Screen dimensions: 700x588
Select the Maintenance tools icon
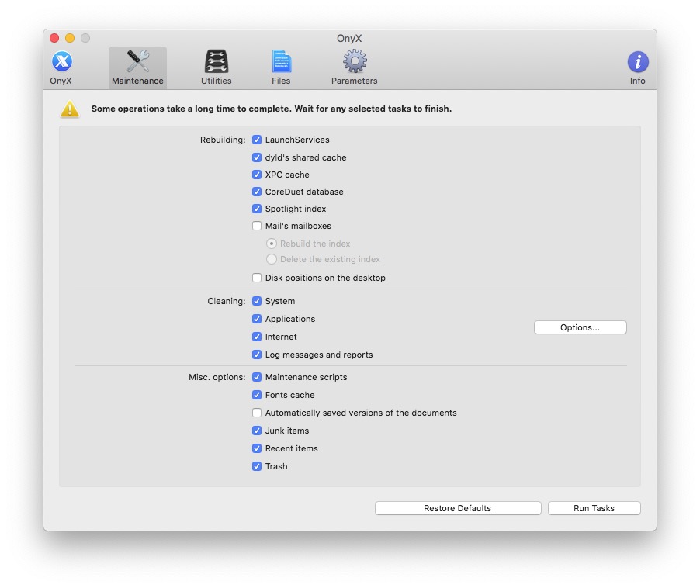(x=137, y=61)
